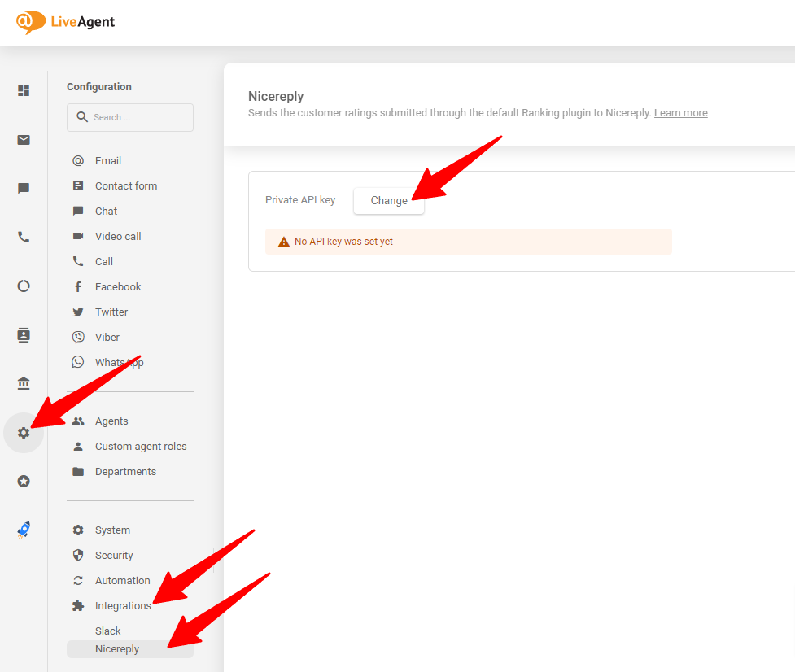Open the Tickets envelope icon in sidebar
This screenshot has width=795, height=672.
point(23,139)
